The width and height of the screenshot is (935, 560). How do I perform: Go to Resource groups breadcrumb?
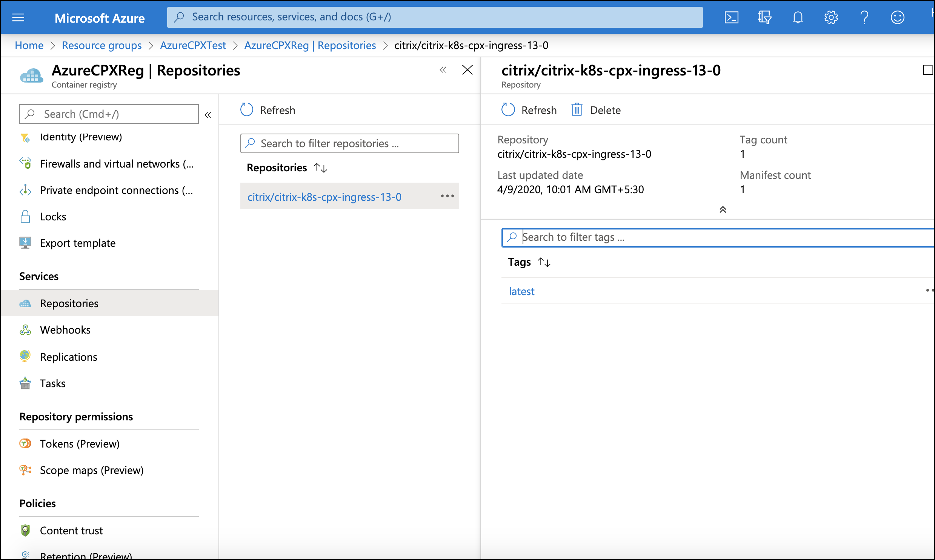pyautogui.click(x=102, y=45)
